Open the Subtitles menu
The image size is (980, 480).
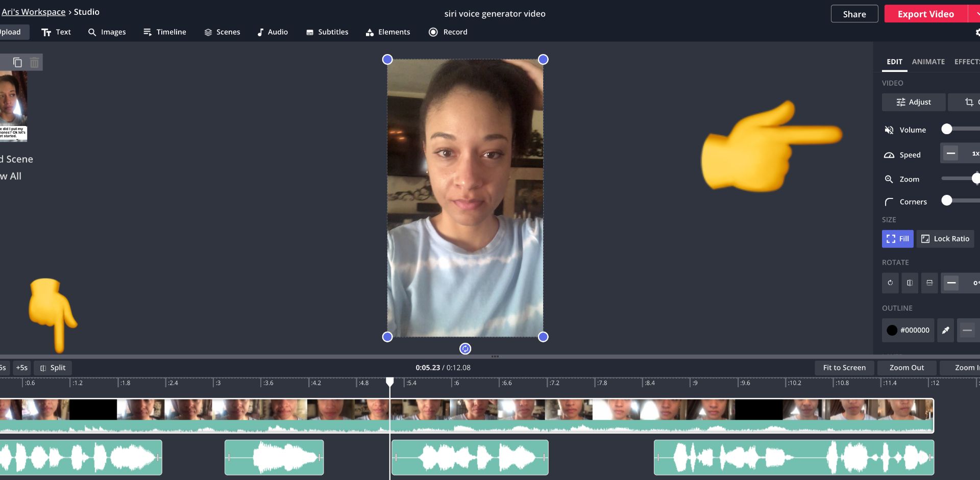(327, 32)
